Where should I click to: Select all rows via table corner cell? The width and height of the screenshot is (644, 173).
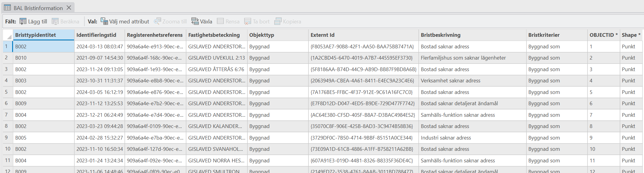tap(8, 35)
